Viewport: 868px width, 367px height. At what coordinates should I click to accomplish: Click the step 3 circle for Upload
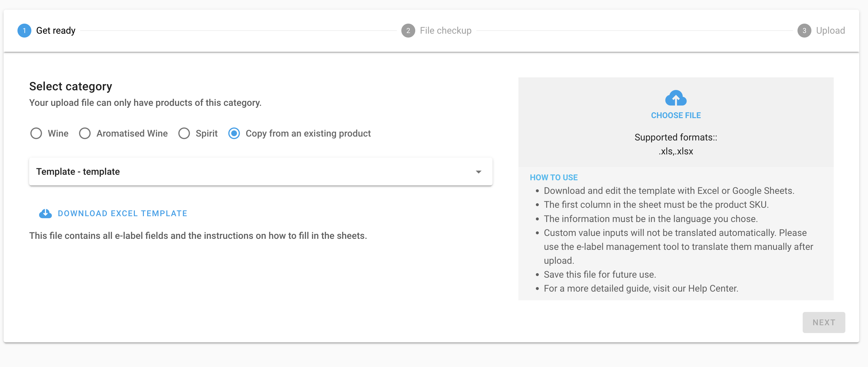[804, 31]
